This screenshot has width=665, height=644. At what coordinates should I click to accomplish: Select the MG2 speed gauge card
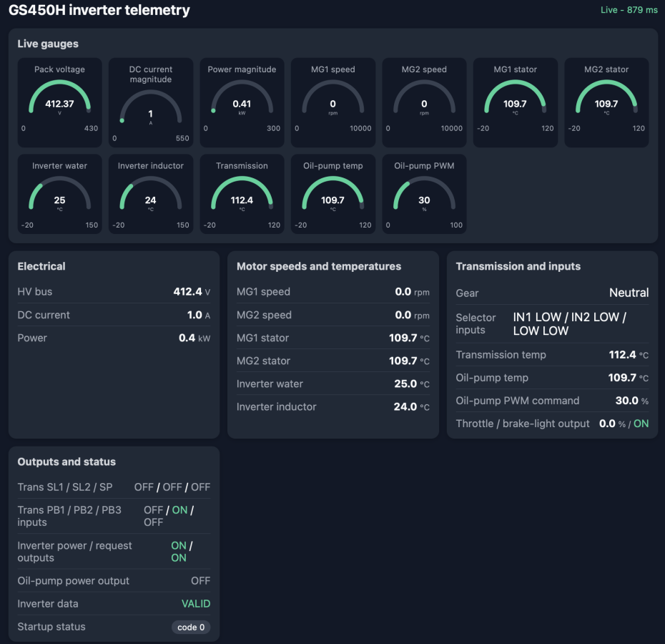[424, 103]
